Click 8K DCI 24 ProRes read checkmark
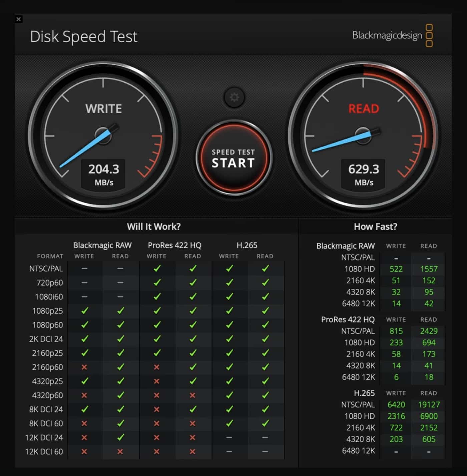467x476 pixels. pos(193,409)
